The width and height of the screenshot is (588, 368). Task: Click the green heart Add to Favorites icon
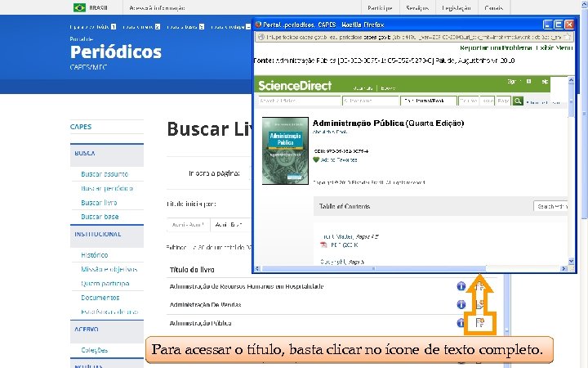pyautogui.click(x=316, y=159)
